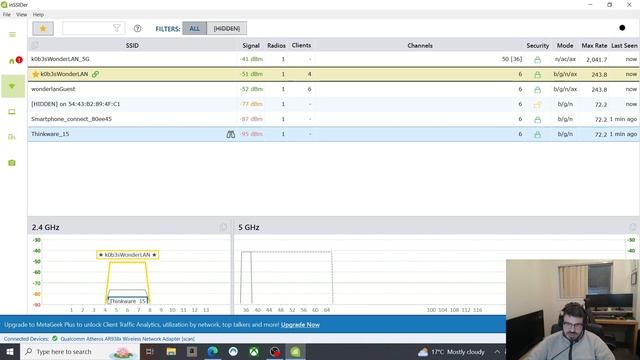The height and width of the screenshot is (360, 640).
Task: Select the k0b3sWonderLAN_5G network row
Action: (x=333, y=59)
